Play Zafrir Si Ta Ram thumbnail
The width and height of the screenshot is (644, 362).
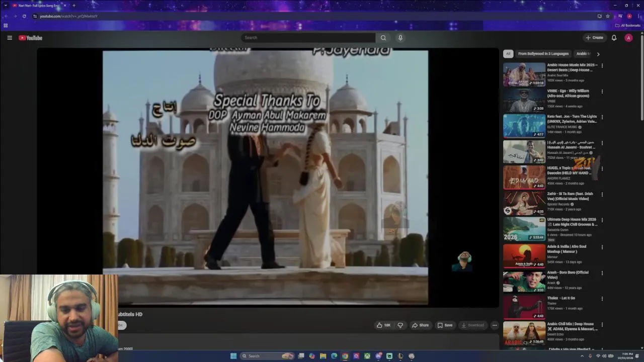tap(524, 203)
